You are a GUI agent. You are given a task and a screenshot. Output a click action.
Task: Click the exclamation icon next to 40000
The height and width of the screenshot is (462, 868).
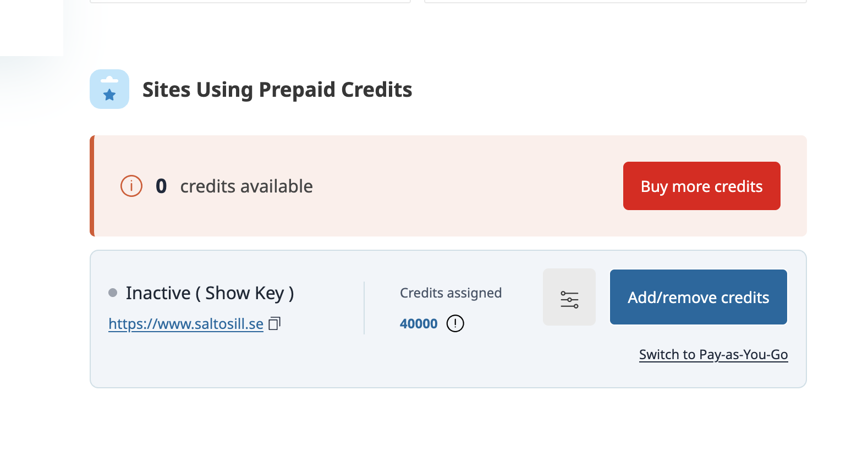point(455,323)
